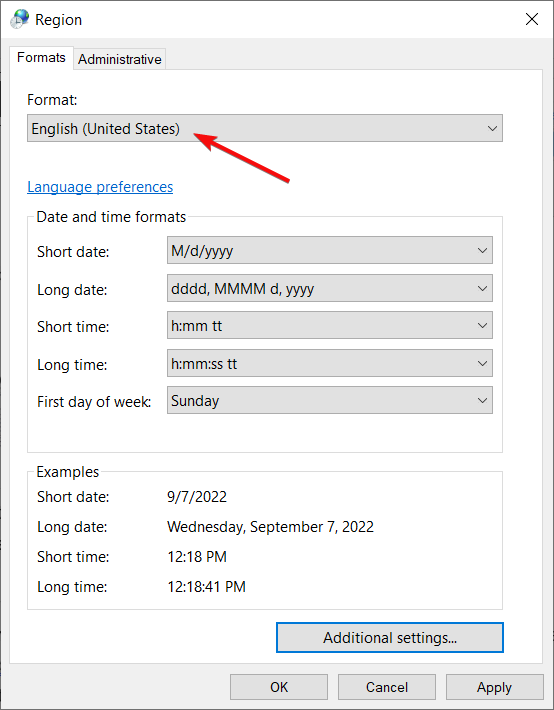Click the Apply button

[x=494, y=687]
